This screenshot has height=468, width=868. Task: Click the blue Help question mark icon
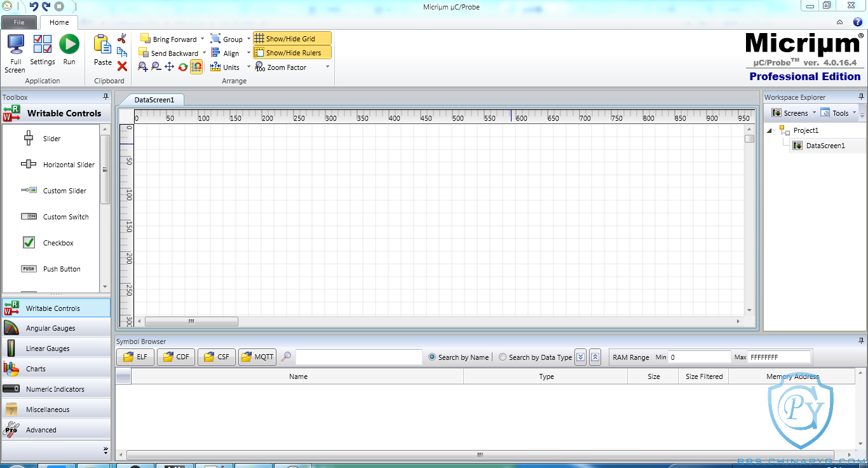857,22
